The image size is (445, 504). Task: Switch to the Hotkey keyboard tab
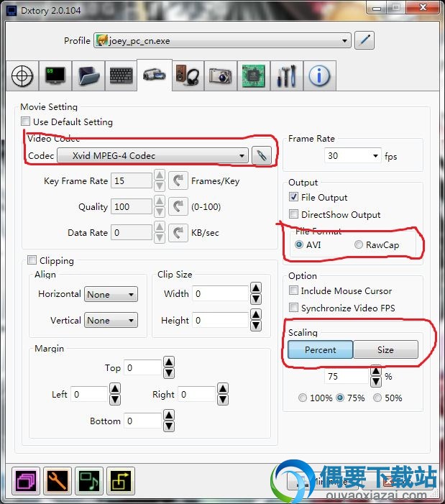[x=121, y=76]
